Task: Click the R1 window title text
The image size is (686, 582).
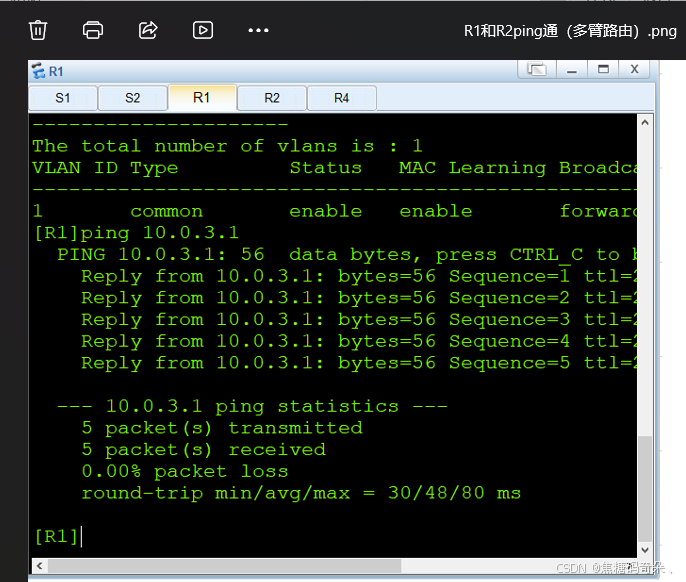Action: [x=56, y=71]
